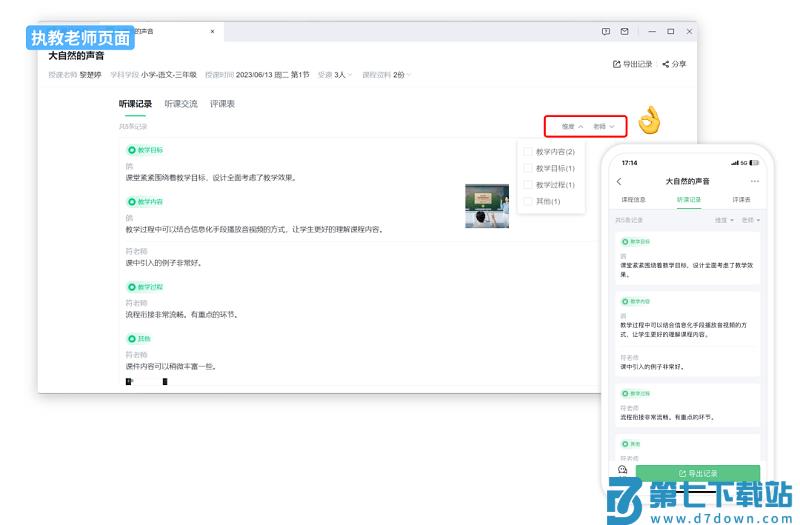Open the 老师 filter dropdown in desktop window
This screenshot has height=525, width=800.
click(604, 127)
